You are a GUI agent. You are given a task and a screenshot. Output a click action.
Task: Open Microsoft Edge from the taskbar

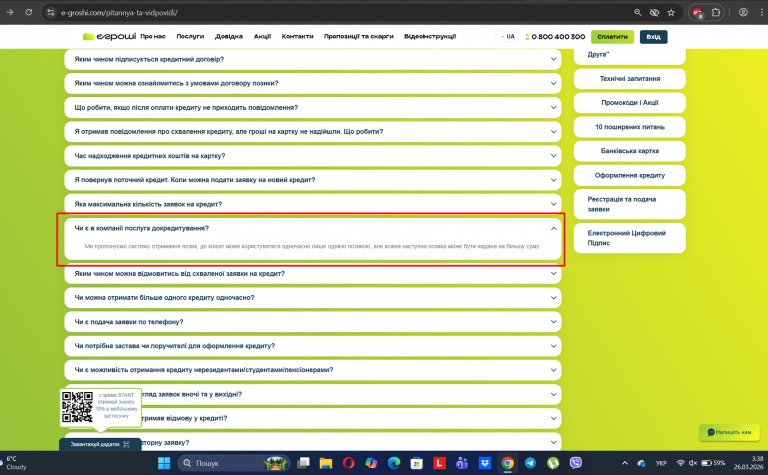(x=394, y=463)
